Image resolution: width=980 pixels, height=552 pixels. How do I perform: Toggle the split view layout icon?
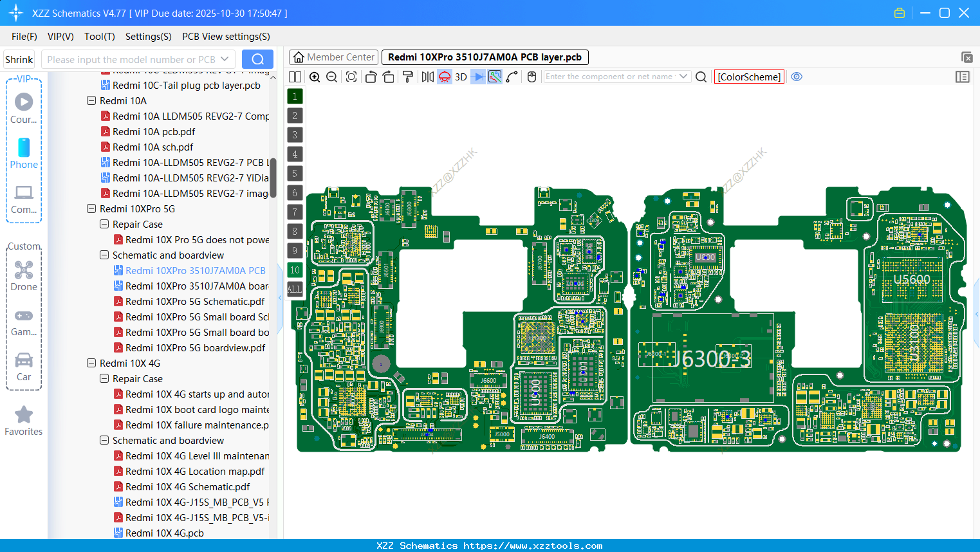pyautogui.click(x=295, y=77)
